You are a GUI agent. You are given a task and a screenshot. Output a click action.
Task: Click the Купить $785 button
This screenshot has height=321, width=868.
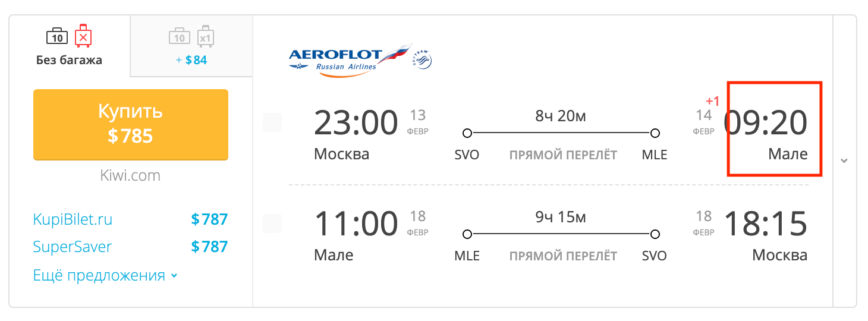tap(131, 124)
